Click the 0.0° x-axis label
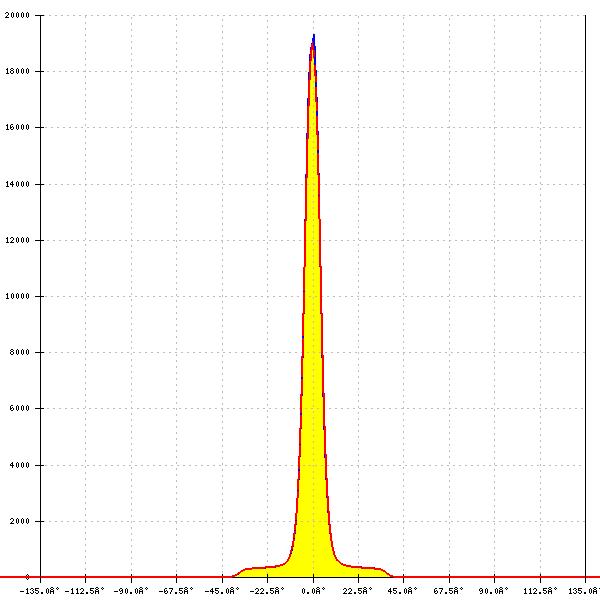600x600 pixels. [313, 591]
